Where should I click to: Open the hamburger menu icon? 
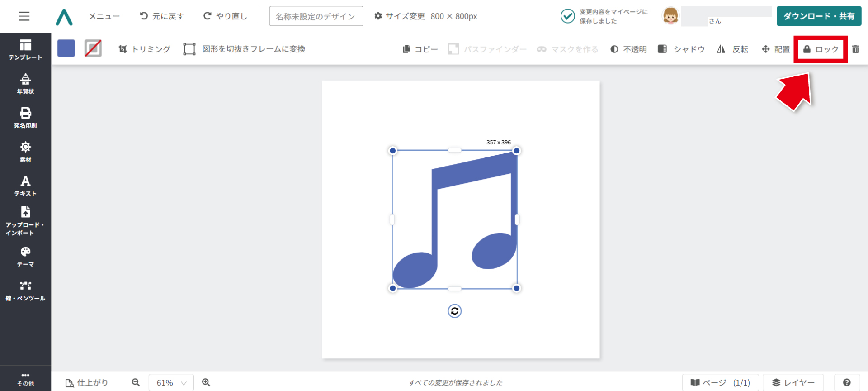click(24, 16)
